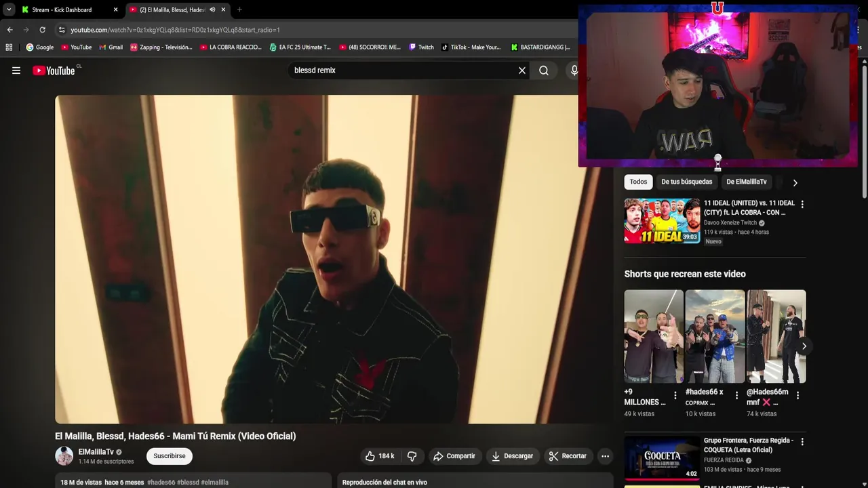Select the De ElMalillaTv chip

[x=747, y=182]
